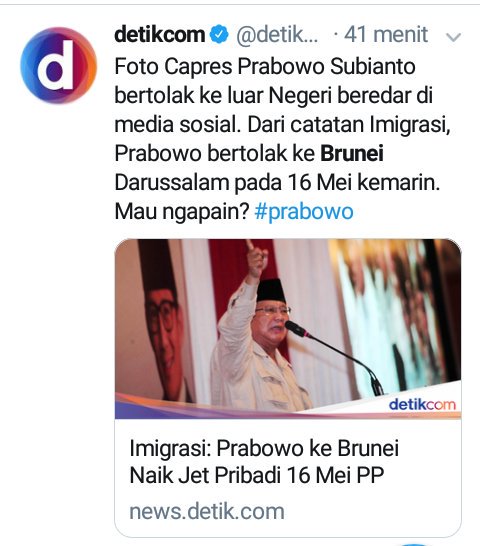The height and width of the screenshot is (546, 480).
Task: Open tweet via 'Foto Capres Prabowo Subianto' line
Action: tap(265, 66)
